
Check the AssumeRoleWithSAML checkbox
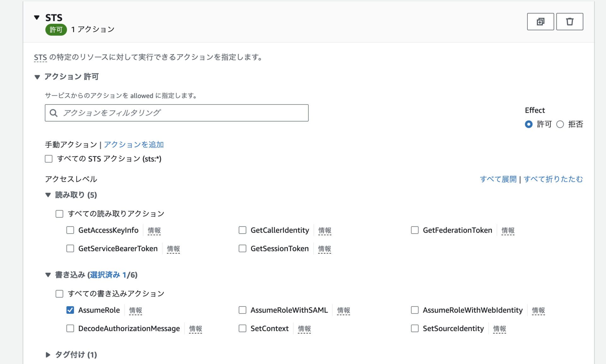pos(242,310)
